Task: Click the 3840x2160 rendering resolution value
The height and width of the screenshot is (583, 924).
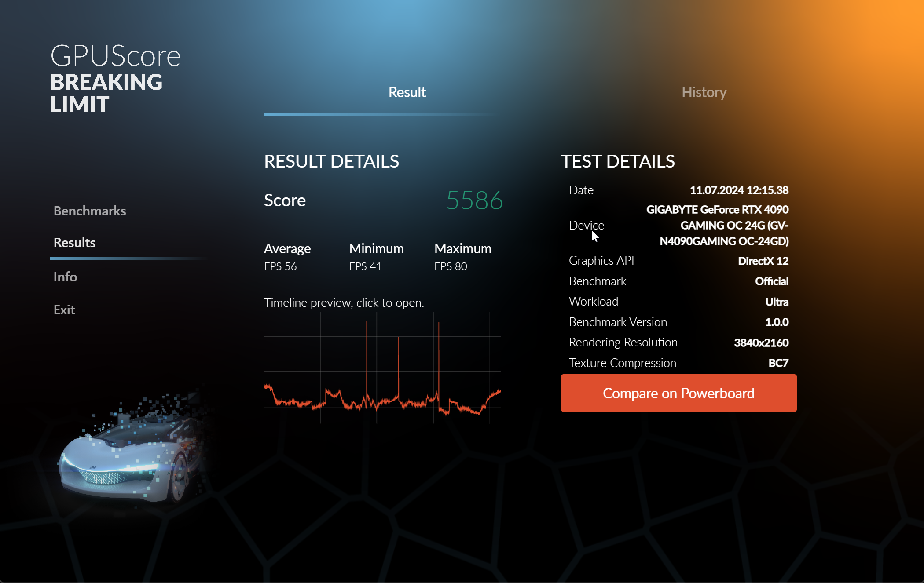Action: click(x=761, y=343)
